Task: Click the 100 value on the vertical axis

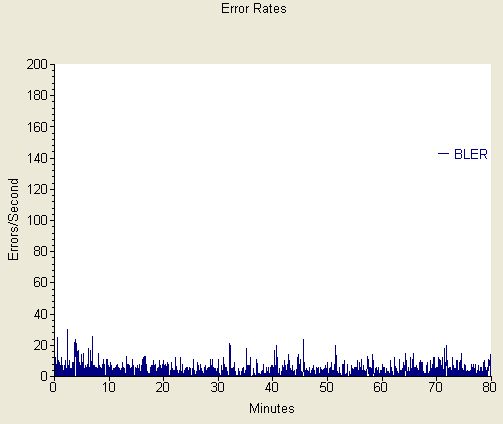Action: click(x=37, y=220)
